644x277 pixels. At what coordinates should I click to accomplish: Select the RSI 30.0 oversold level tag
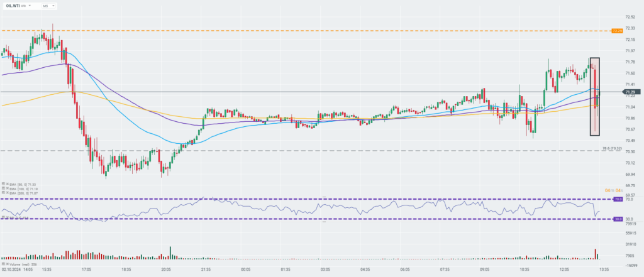618,219
